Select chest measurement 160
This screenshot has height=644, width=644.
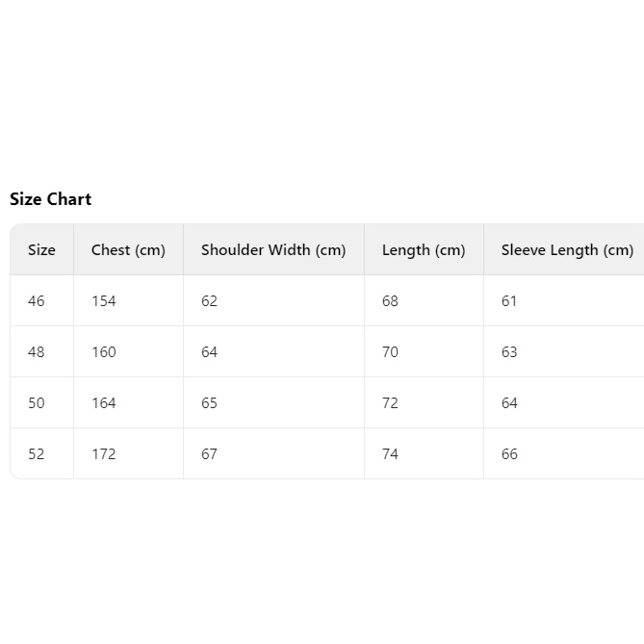pos(103,352)
